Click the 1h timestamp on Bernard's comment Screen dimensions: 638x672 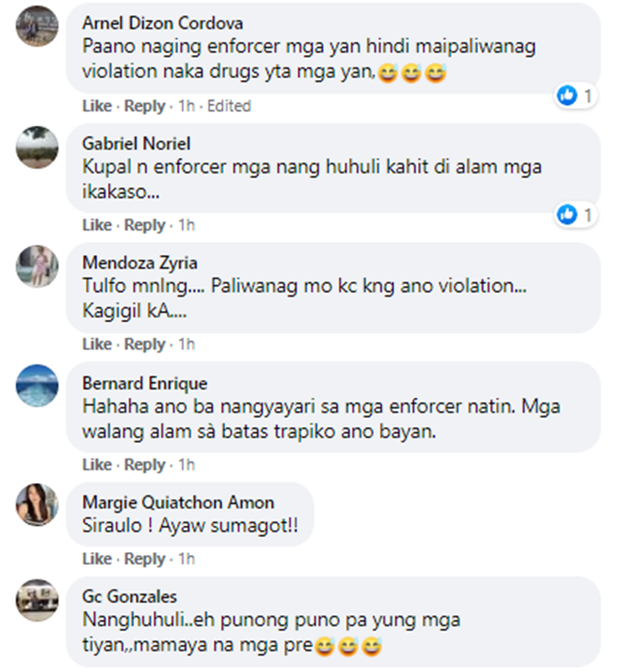pyautogui.click(x=185, y=465)
